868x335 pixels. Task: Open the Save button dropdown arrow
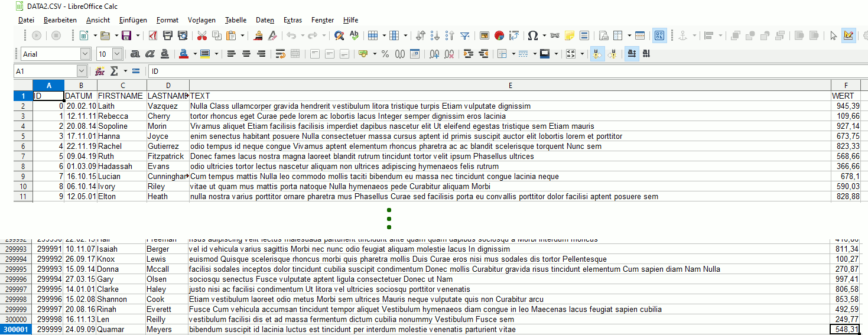coord(136,35)
